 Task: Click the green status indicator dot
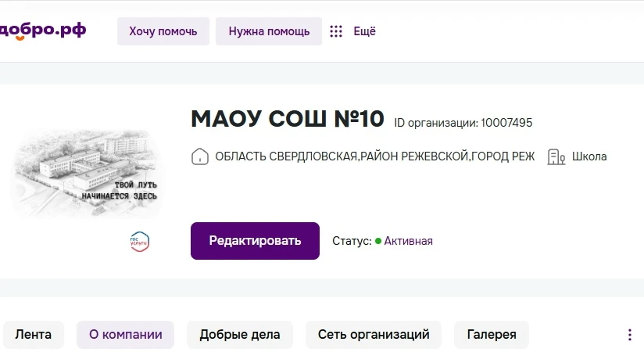[378, 241]
